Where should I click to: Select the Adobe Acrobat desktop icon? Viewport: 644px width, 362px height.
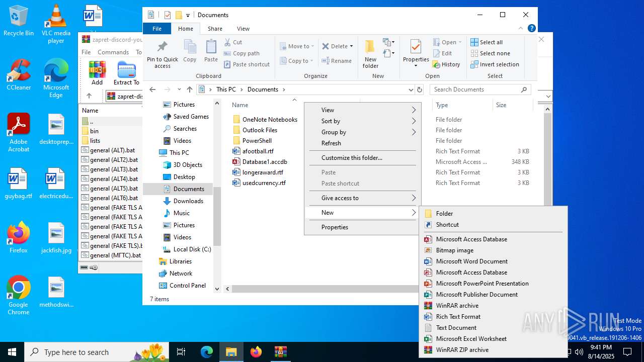point(19,133)
